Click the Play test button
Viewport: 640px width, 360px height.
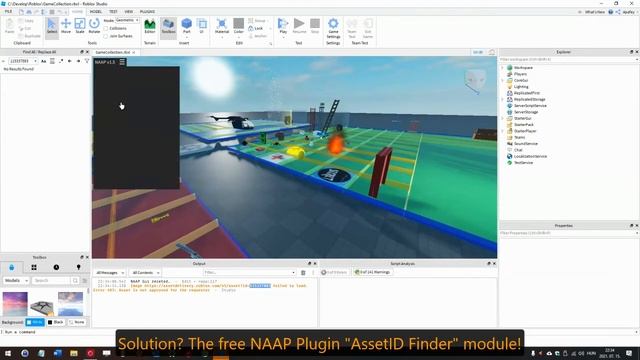(x=283, y=27)
